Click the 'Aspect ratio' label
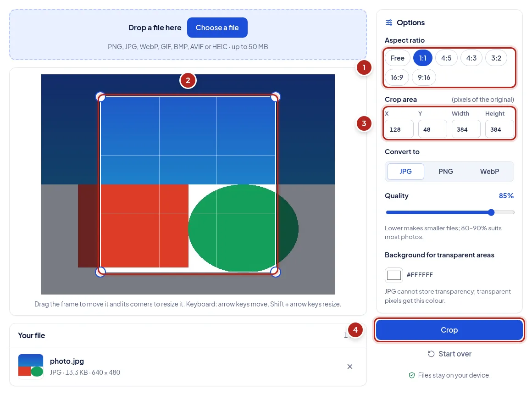The width and height of the screenshot is (532, 395). tap(405, 40)
